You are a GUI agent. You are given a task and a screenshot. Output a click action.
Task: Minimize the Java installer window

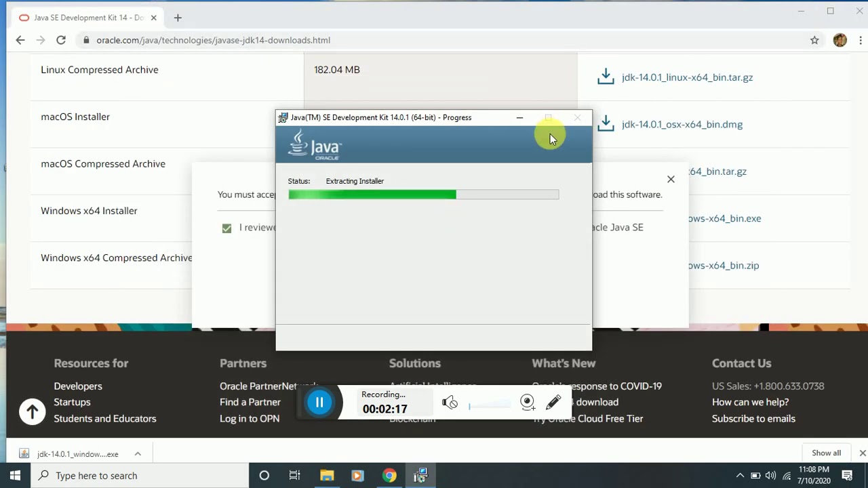519,117
